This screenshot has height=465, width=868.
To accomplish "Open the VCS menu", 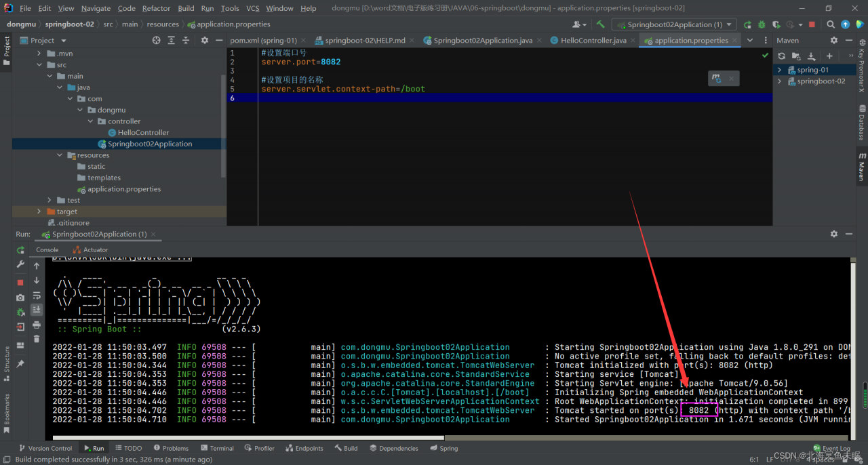I will [x=252, y=8].
